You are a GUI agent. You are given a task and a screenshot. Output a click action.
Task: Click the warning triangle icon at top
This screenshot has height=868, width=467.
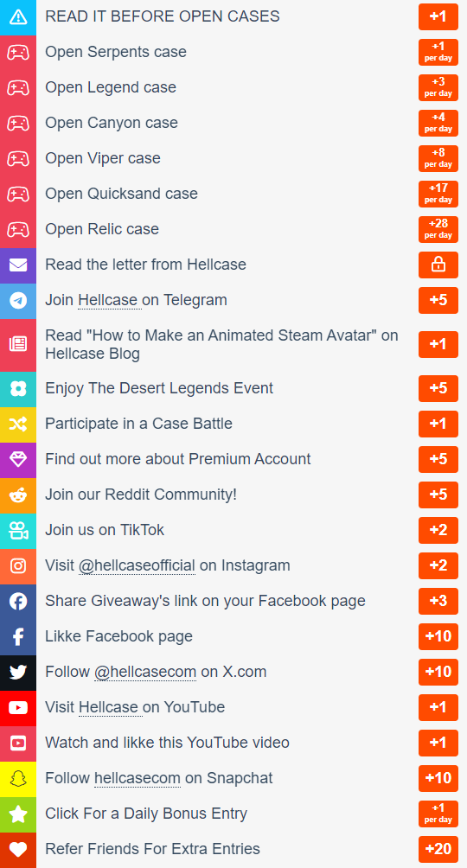[x=17, y=16]
